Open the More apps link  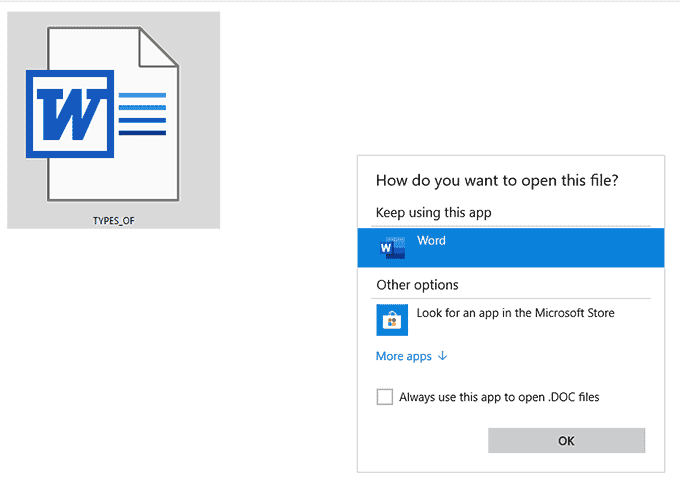click(x=404, y=356)
